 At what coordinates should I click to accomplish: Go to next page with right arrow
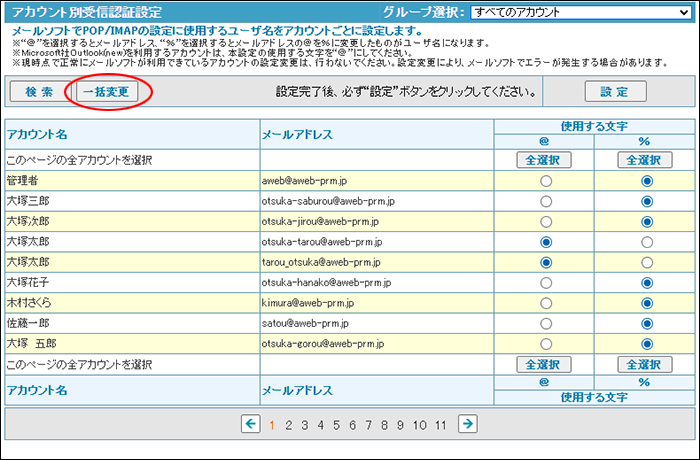(x=466, y=424)
